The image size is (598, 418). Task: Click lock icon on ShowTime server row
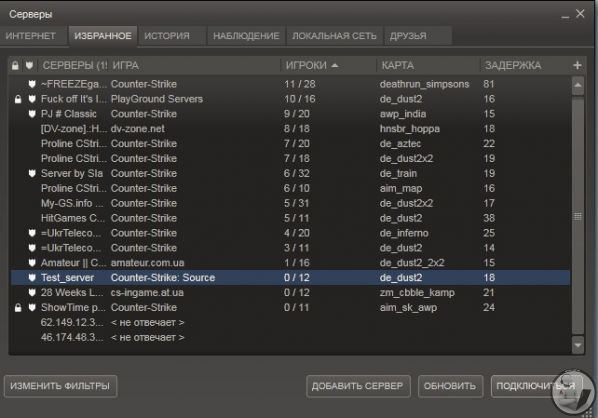tap(18, 307)
